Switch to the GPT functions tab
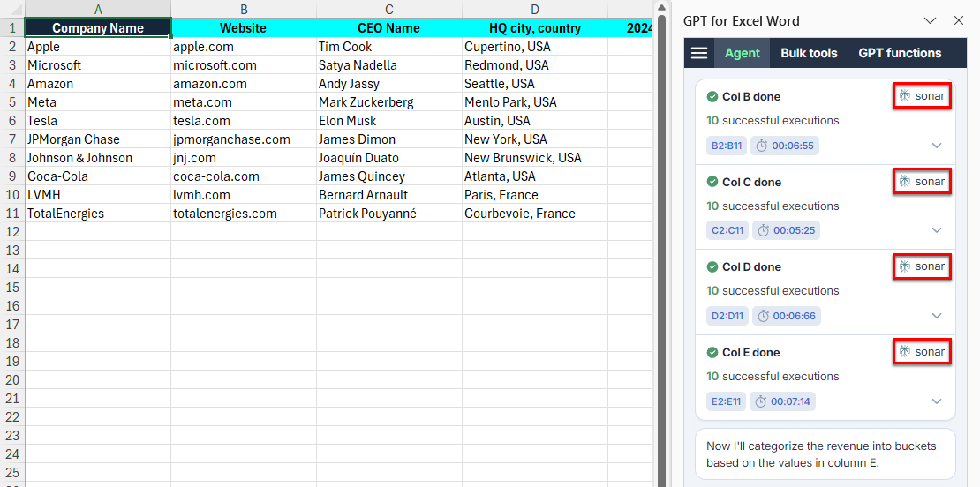980x487 pixels. point(900,53)
